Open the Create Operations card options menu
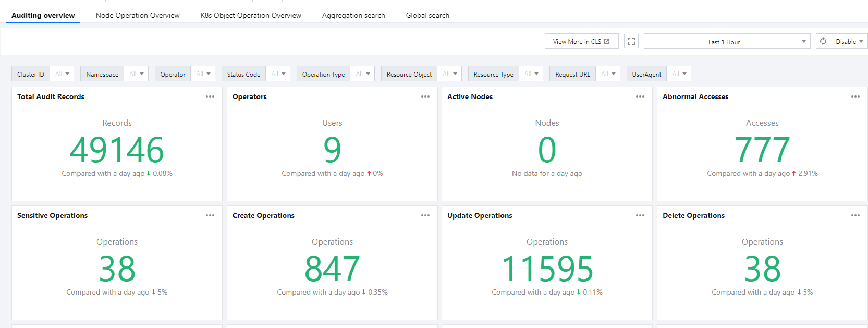Image resolution: width=868 pixels, height=328 pixels. pos(425,215)
